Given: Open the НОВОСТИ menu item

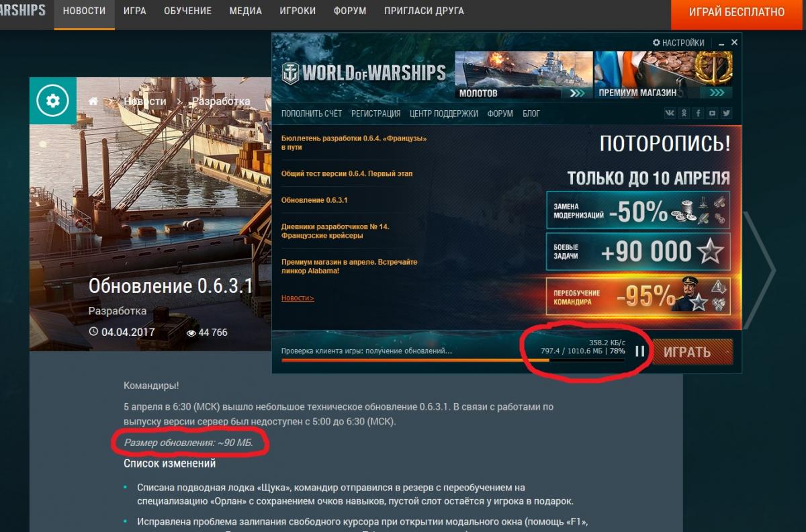Looking at the screenshot, I should click(x=84, y=11).
